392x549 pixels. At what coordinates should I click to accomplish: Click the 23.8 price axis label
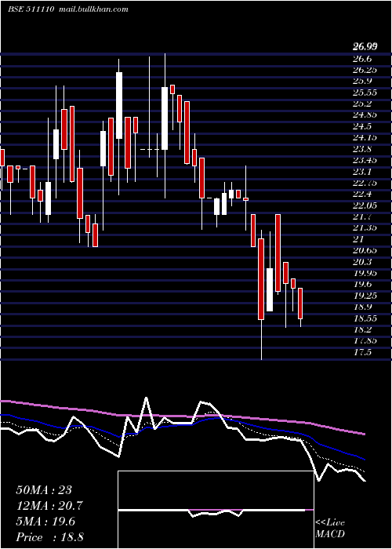tap(362, 149)
